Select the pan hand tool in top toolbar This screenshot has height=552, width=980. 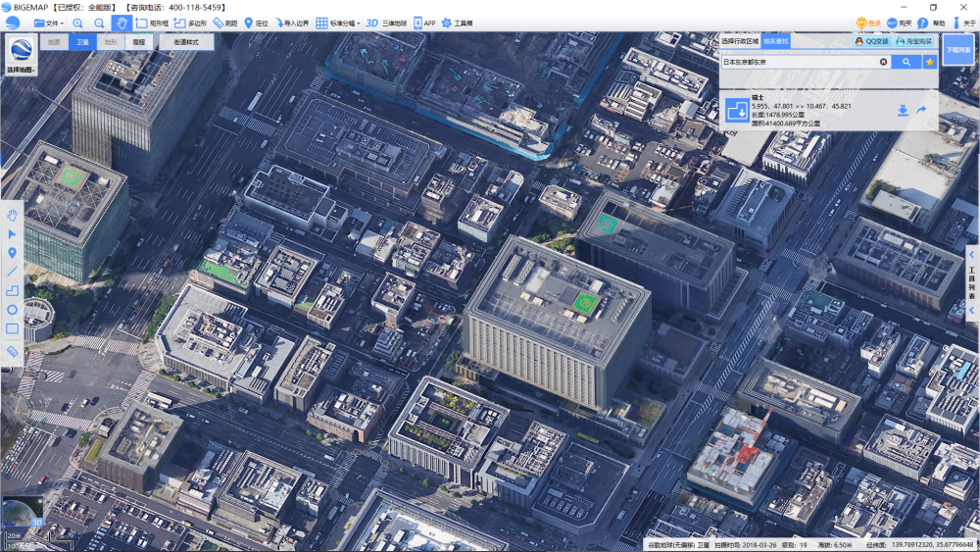pyautogui.click(x=122, y=23)
